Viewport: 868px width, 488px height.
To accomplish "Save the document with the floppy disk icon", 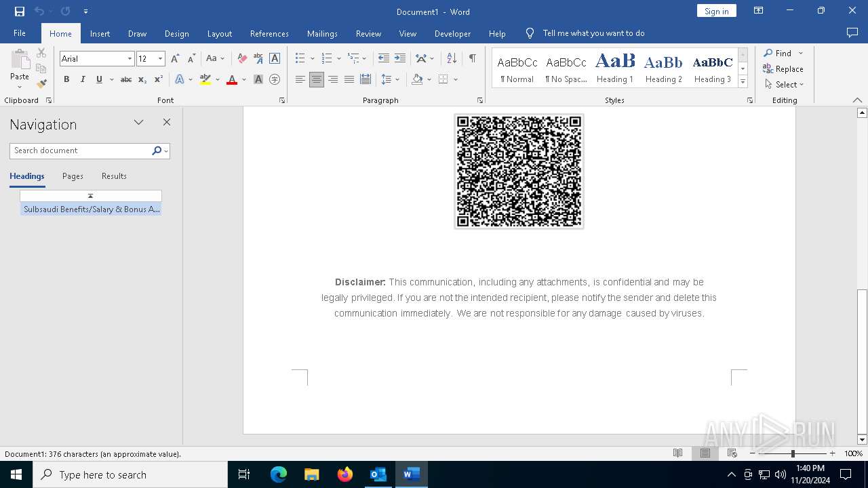I will (20, 12).
